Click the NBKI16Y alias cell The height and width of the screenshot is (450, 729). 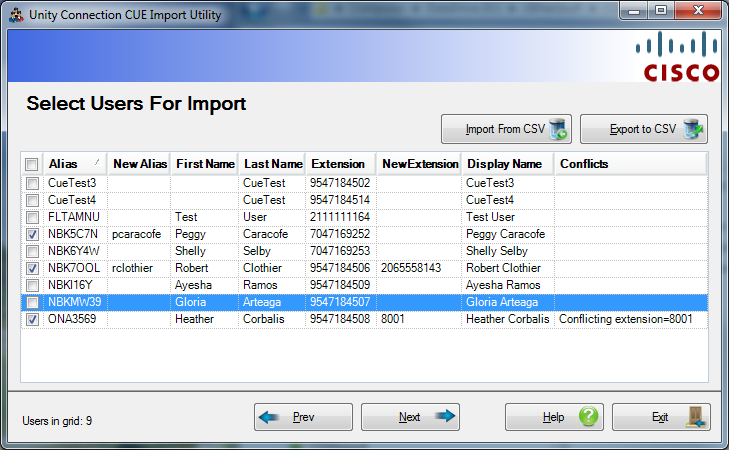[x=75, y=285]
